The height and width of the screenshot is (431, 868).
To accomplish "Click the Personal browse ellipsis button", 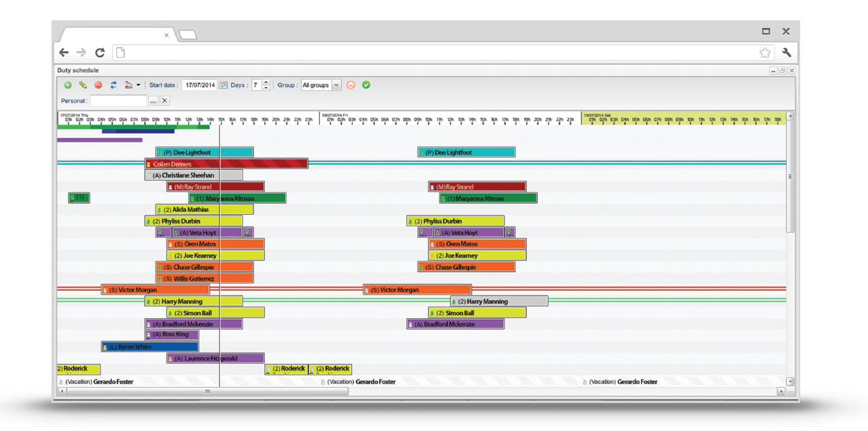I will point(153,101).
